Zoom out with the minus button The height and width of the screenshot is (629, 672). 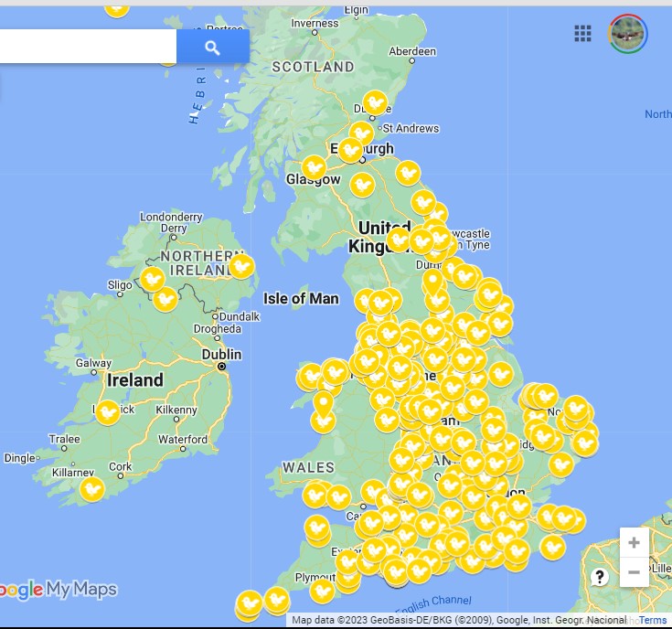point(634,572)
